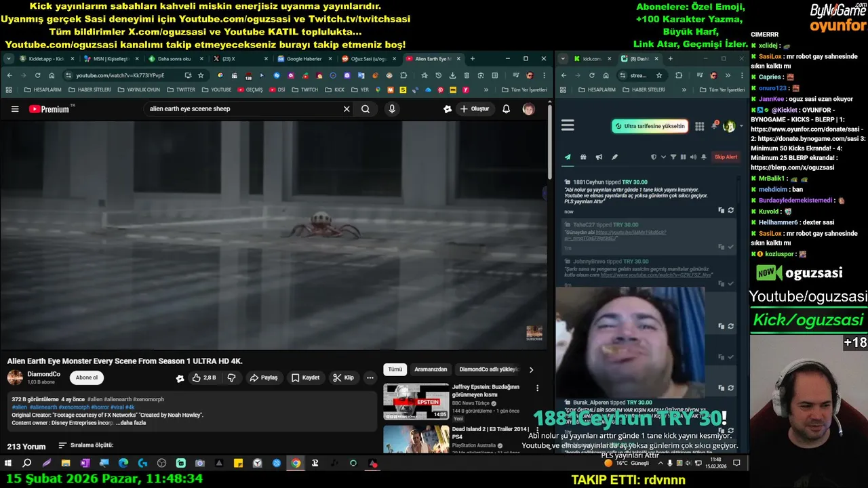Open the Tüm Yer İşaretleri folder in YouTube window
Image resolution: width=868 pixels, height=488 pixels.
click(x=524, y=89)
